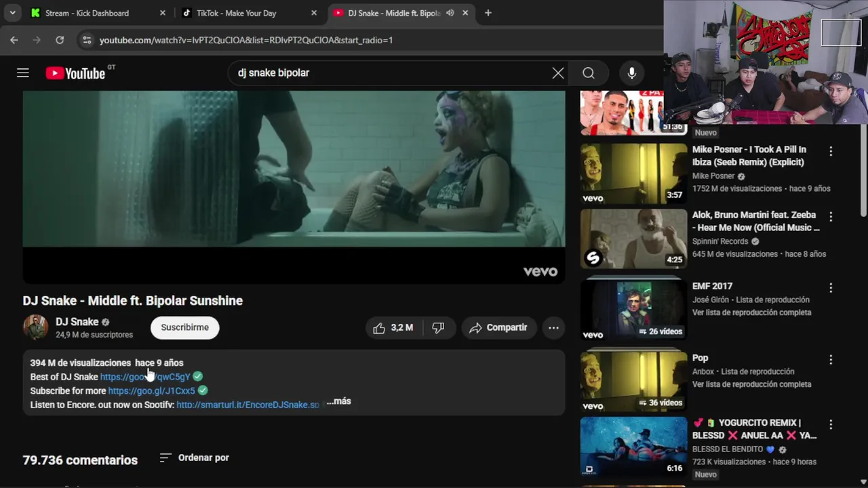Open 'Hear Me Now' video title
Screen dimensions: 868x488
[755, 222]
